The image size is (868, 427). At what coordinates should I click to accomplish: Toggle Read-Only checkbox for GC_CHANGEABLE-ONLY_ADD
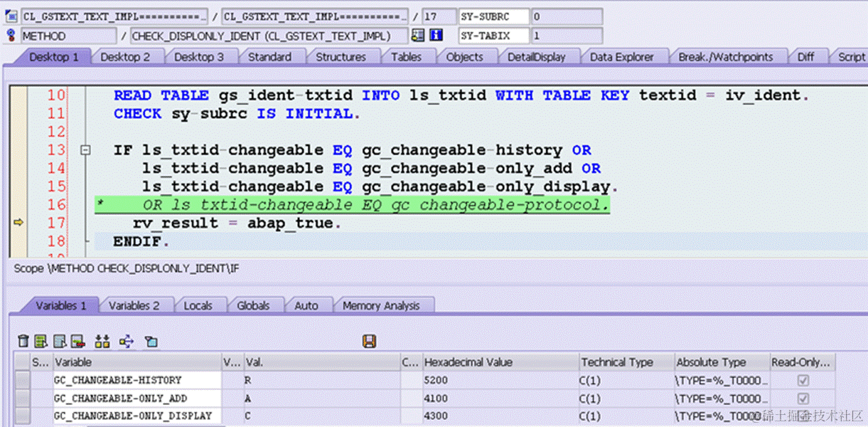pyautogui.click(x=803, y=399)
